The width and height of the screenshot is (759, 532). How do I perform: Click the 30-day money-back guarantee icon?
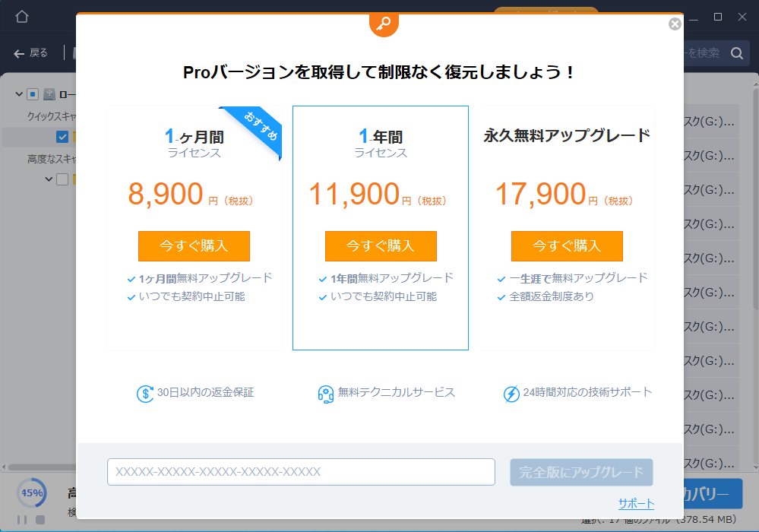click(x=145, y=394)
